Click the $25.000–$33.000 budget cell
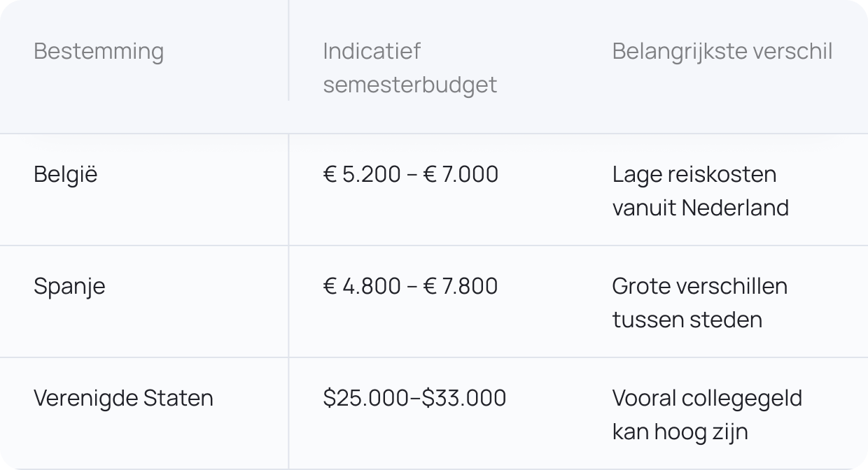Viewport: 868px width, 470px height. tap(414, 398)
